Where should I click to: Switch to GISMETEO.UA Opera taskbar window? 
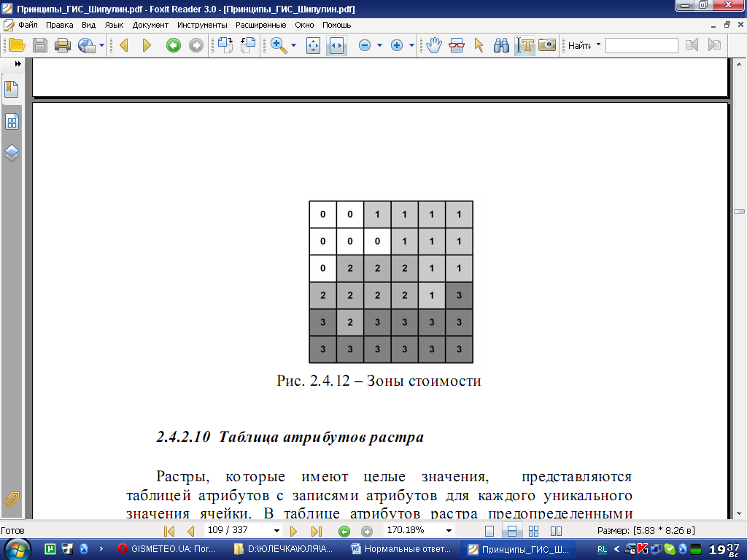(167, 549)
